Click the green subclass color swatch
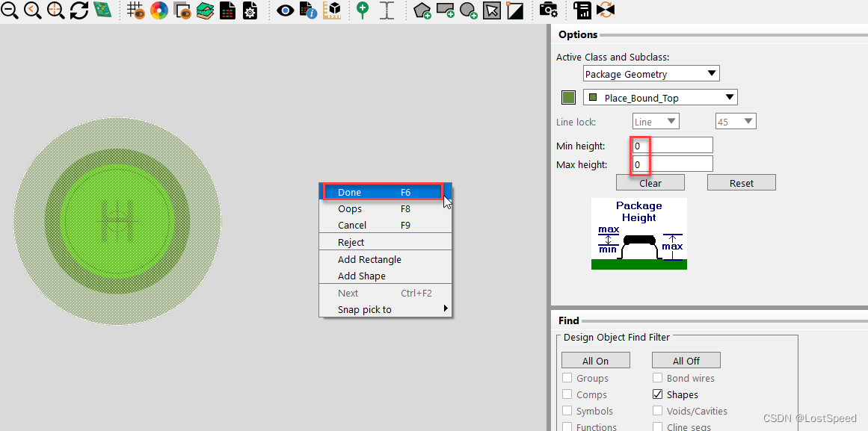The height and width of the screenshot is (431, 868). [569, 98]
